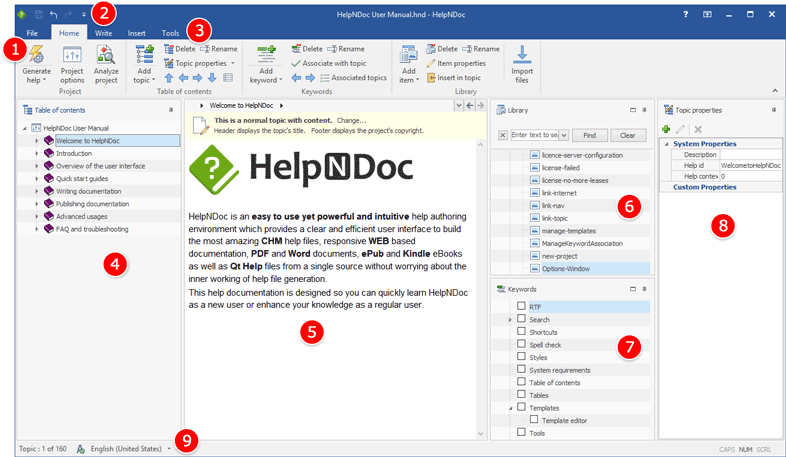Open the Topic properties dropdown arrow
The width and height of the screenshot is (786, 457).
click(233, 64)
